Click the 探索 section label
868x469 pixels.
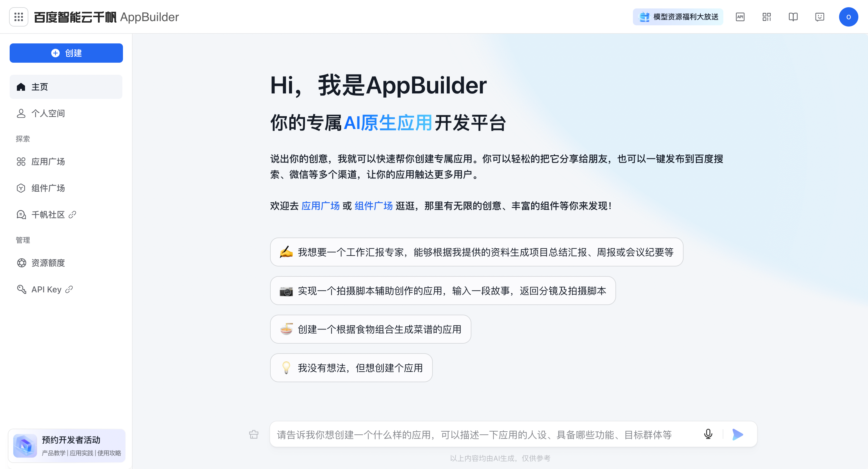click(23, 139)
